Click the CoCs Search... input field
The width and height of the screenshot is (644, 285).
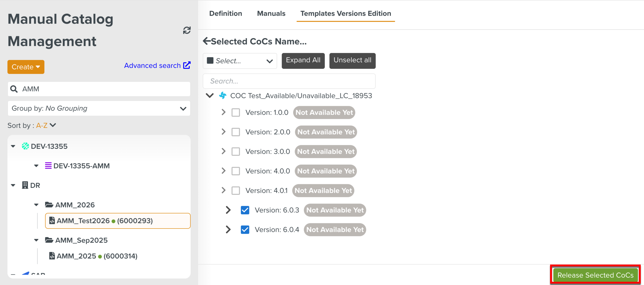289,81
